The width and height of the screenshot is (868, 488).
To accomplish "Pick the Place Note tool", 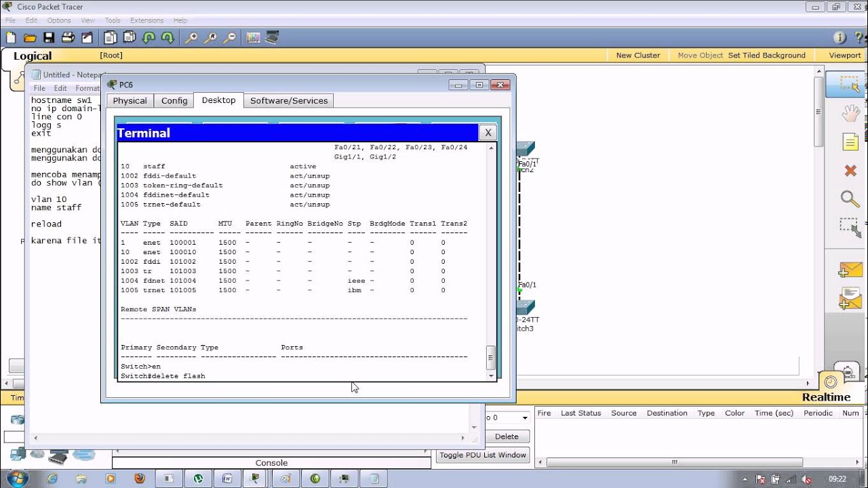I will (x=850, y=142).
